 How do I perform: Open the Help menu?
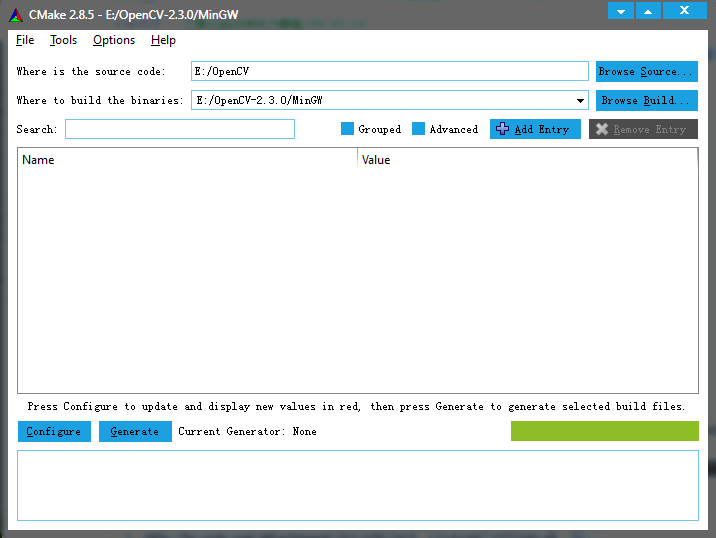(x=163, y=40)
